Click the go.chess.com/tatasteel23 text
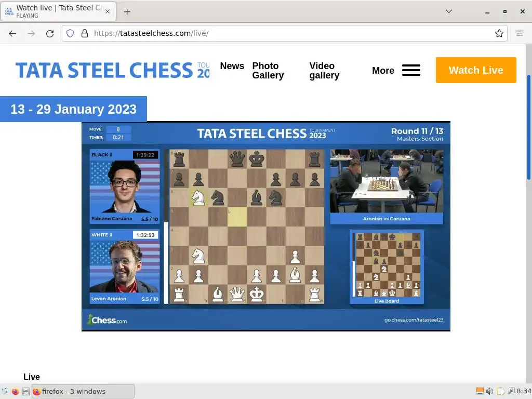This screenshot has height=399, width=532. (x=414, y=320)
